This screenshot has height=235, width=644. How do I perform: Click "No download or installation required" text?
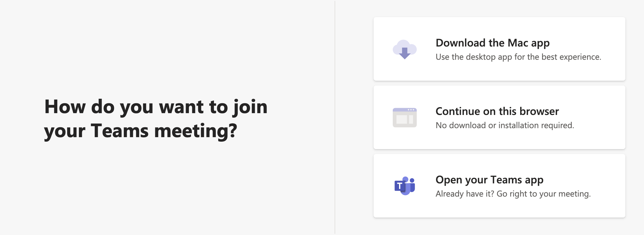pos(505,125)
